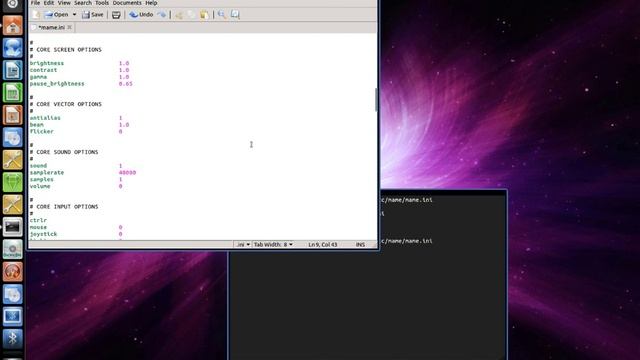This screenshot has height=360, width=640.
Task: Click the INS insert mode indicator
Action: point(360,244)
